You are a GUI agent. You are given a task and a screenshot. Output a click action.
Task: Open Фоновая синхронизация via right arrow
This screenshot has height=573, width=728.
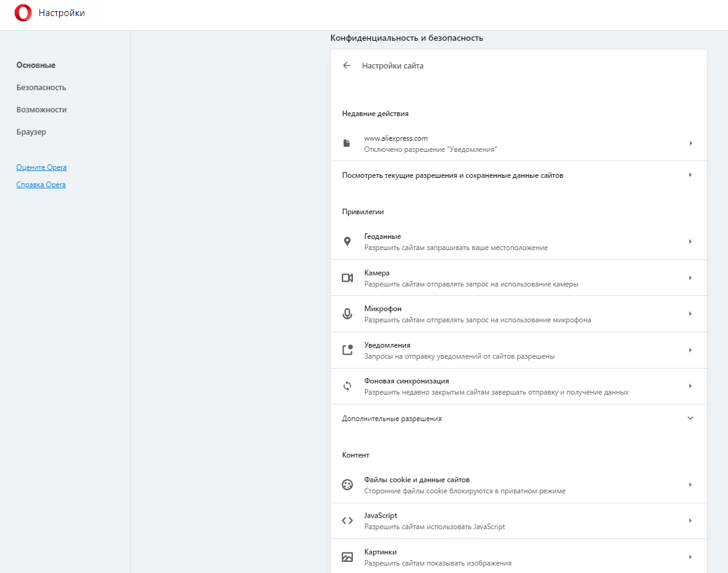click(691, 386)
